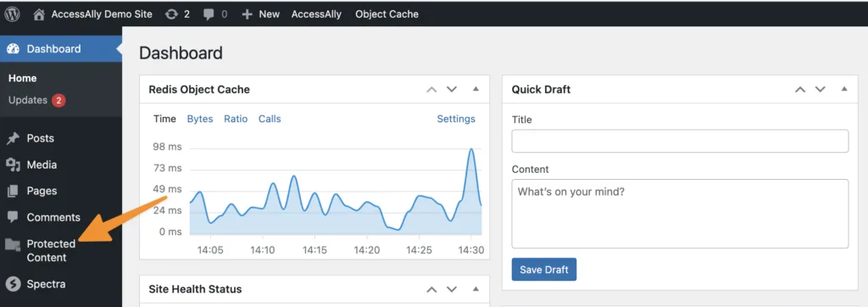Open the comments bubble icon in admin bar
Viewport: 868px width, 307px height.
click(209, 15)
